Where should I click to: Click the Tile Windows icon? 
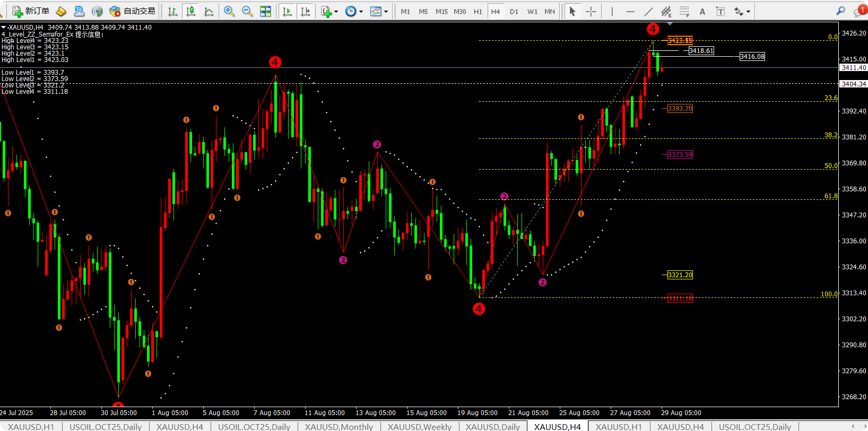click(x=265, y=11)
